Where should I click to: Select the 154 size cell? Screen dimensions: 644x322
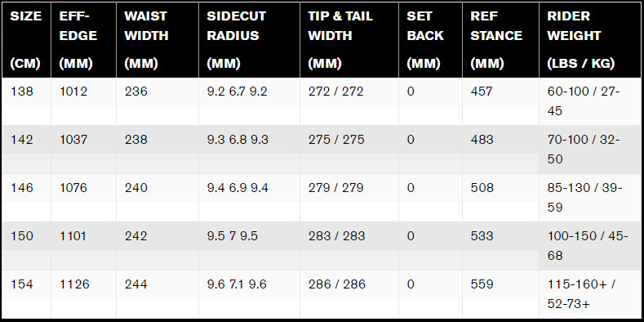coord(21,284)
